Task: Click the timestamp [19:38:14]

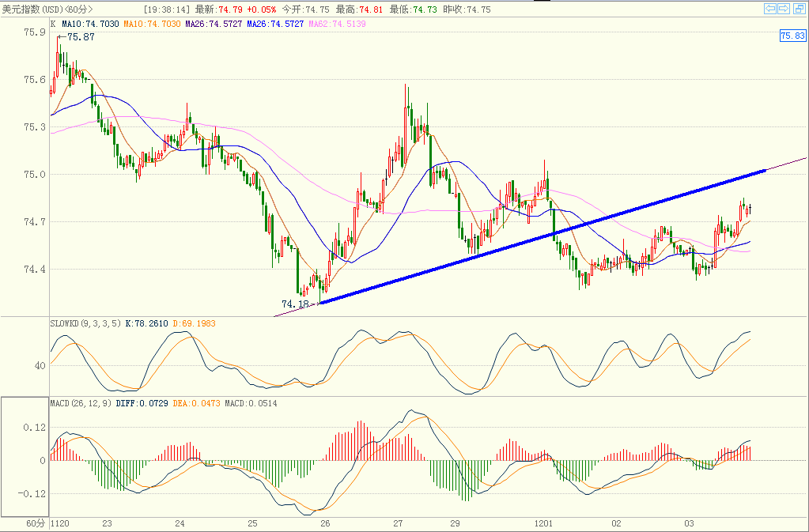Action: coord(167,9)
